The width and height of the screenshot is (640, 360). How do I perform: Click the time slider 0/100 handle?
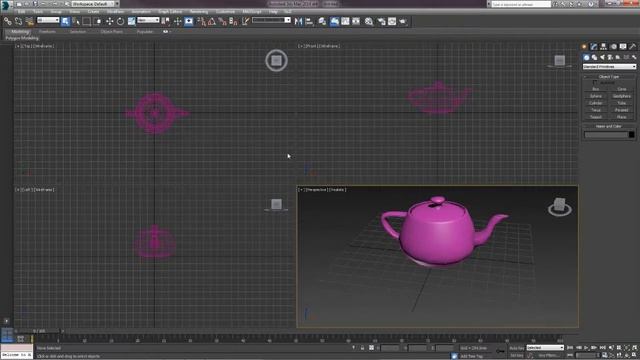click(39, 331)
